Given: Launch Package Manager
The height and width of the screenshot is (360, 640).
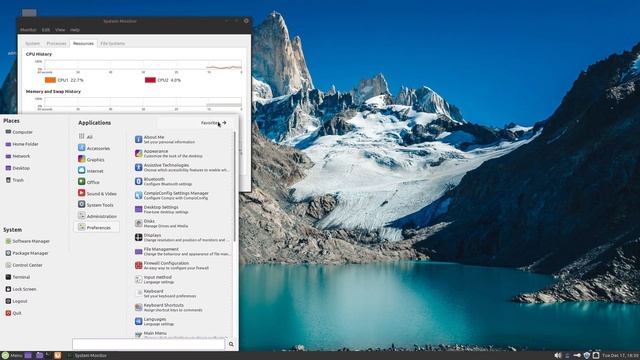Looking at the screenshot, I should 27,253.
